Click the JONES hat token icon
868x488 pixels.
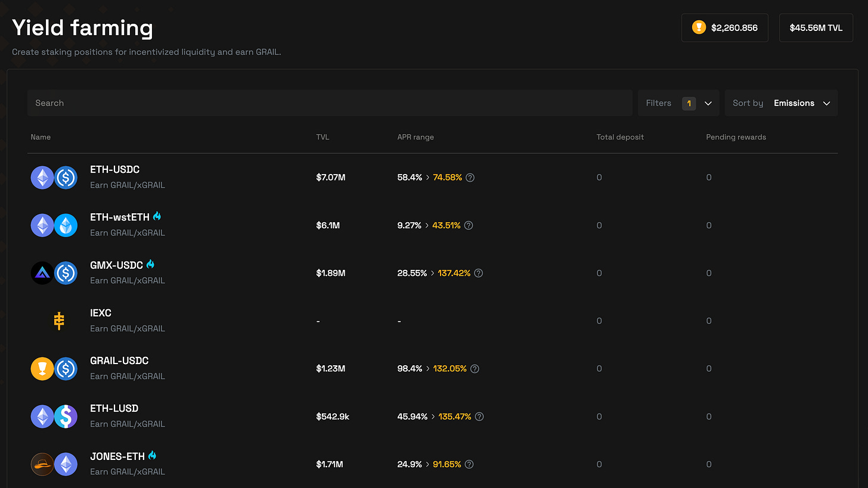[x=42, y=464]
